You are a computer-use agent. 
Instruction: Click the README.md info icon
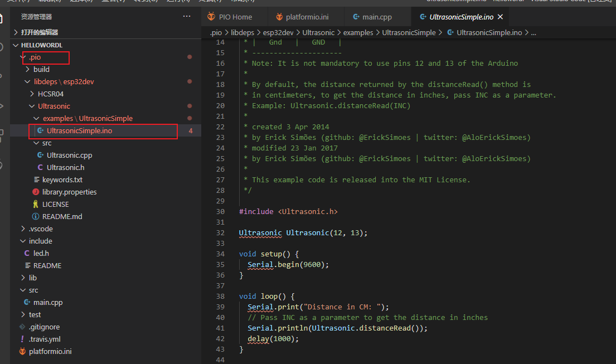(36, 216)
